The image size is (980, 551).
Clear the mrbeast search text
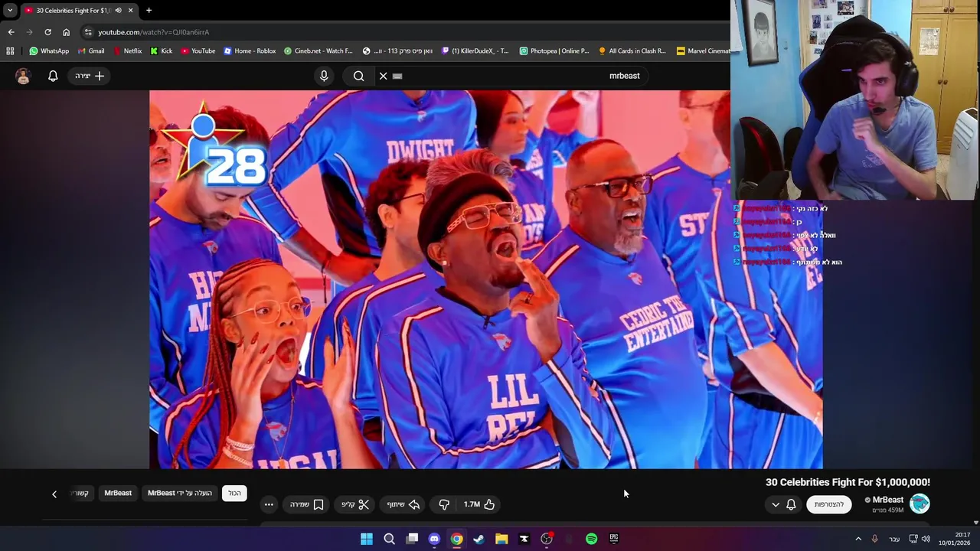point(384,76)
